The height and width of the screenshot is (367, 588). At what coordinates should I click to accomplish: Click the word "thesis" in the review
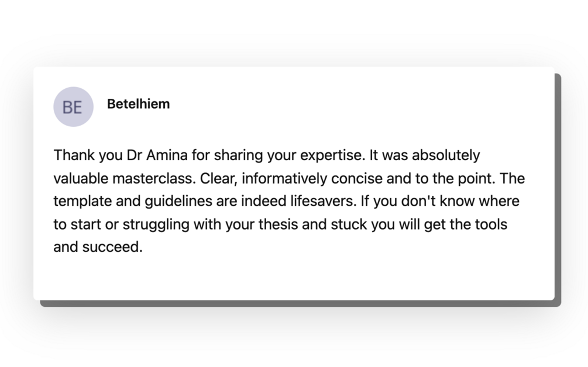click(282, 224)
